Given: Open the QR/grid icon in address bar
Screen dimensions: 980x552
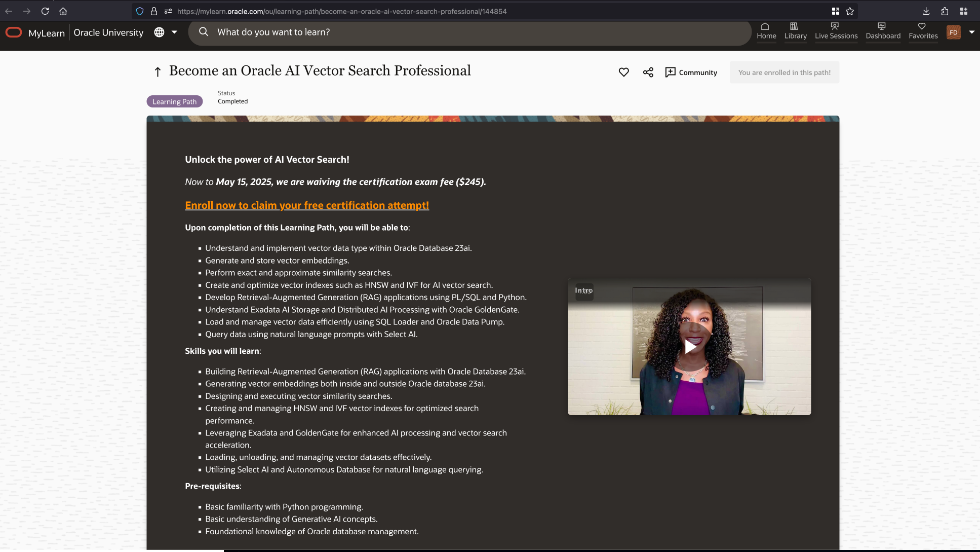Looking at the screenshot, I should [836, 11].
